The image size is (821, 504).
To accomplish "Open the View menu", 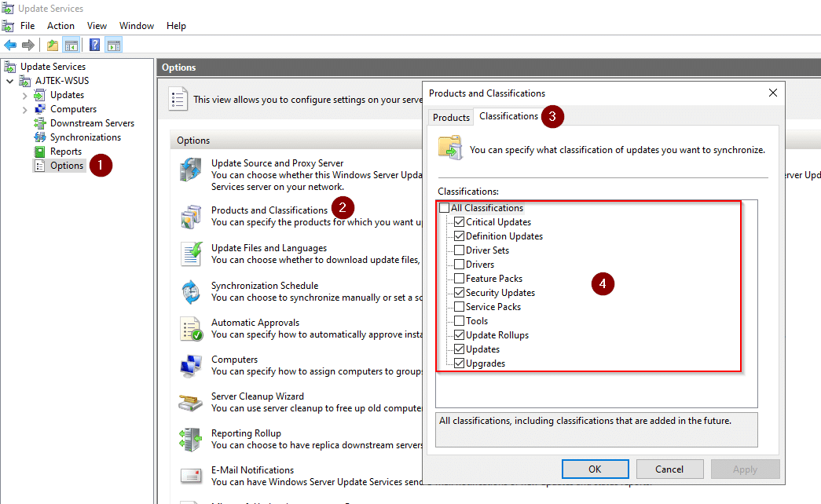I will [97, 26].
